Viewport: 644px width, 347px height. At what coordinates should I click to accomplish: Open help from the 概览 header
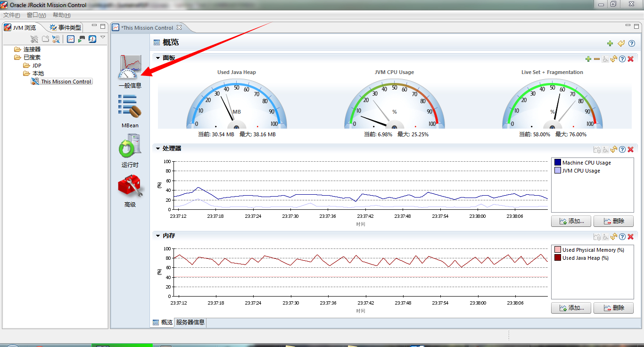[x=632, y=43]
